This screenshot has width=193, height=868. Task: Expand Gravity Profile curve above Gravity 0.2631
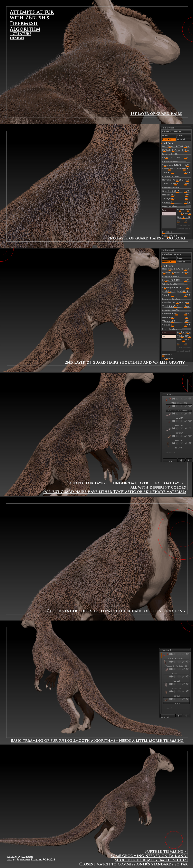(176, 310)
